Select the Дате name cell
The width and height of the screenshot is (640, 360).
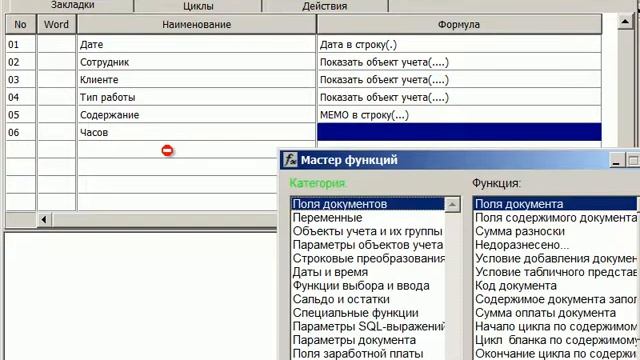(x=196, y=44)
